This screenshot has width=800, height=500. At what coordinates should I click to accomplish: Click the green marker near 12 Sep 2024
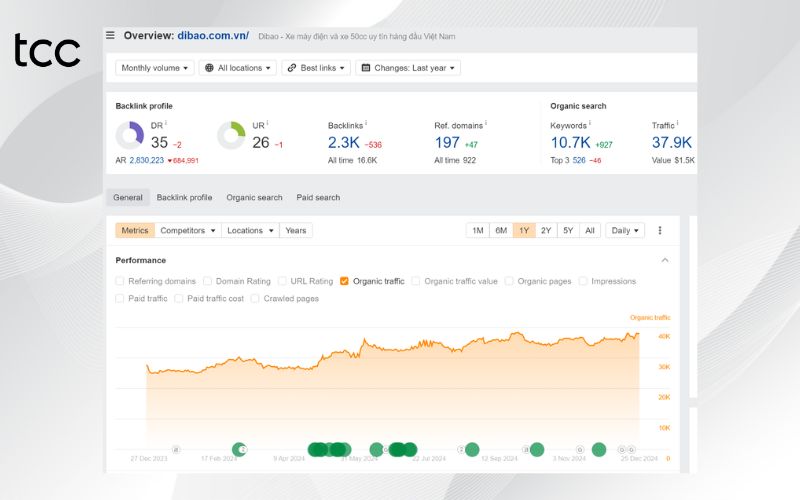coord(472,449)
